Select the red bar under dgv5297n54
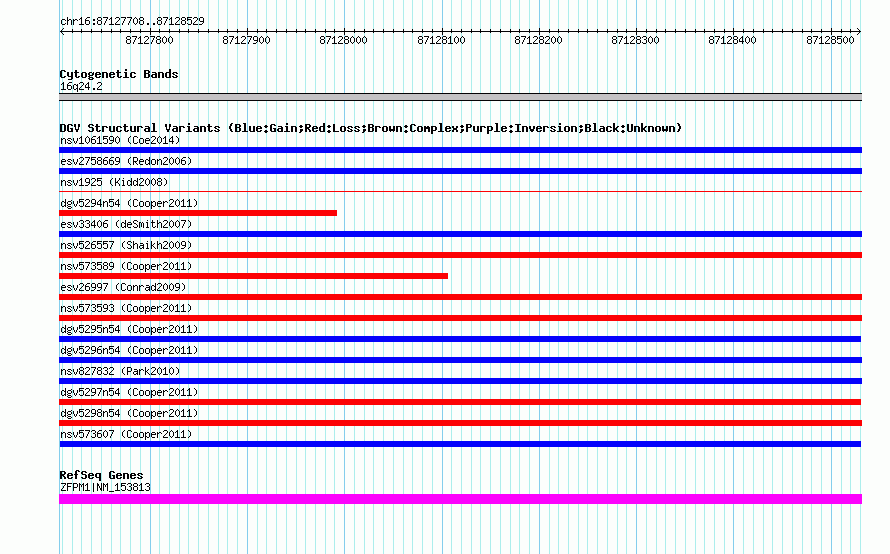 pyautogui.click(x=460, y=402)
